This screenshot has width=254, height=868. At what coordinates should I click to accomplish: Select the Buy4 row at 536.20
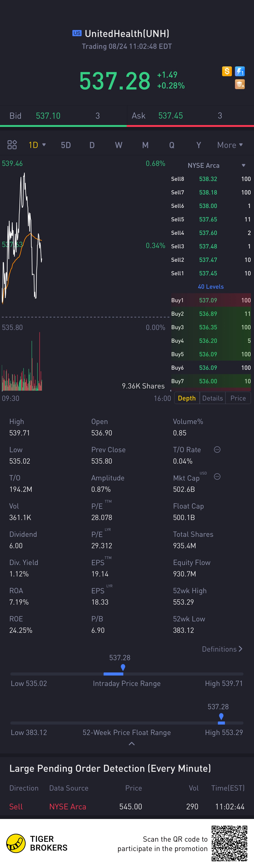click(x=211, y=341)
